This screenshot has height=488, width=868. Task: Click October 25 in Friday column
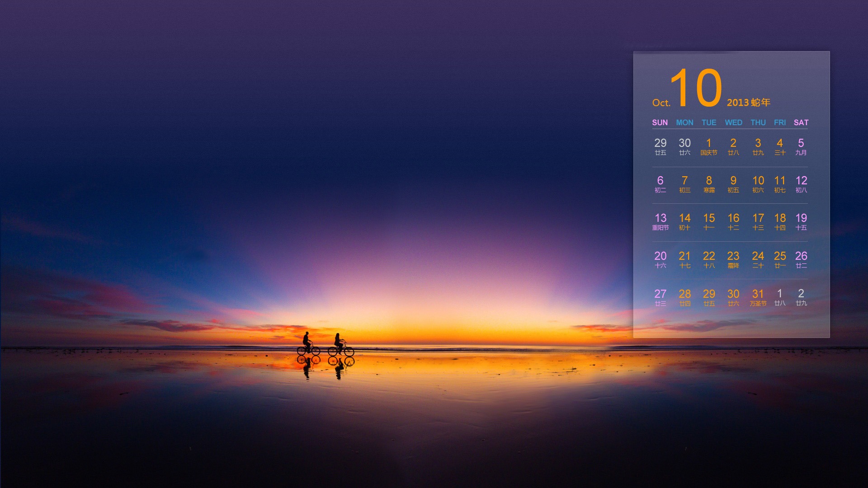click(779, 259)
